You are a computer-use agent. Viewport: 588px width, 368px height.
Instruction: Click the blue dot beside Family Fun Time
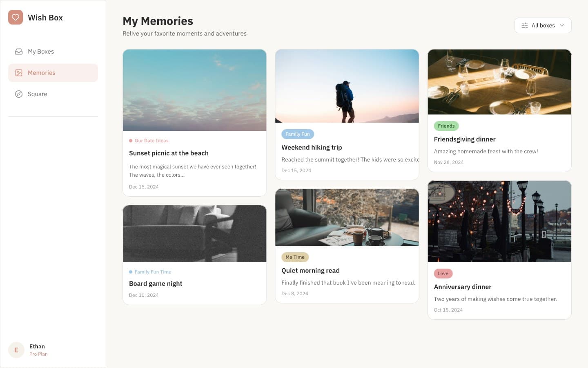[130, 272]
